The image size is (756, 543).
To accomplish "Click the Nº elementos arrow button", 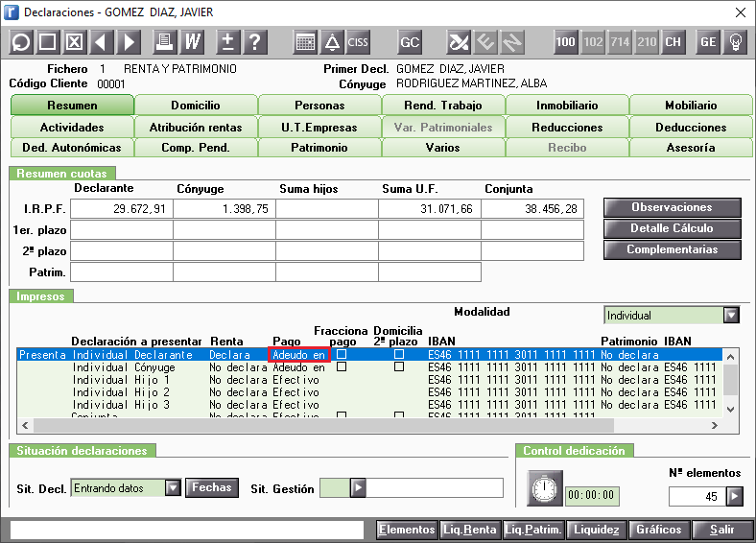I will (x=734, y=496).
